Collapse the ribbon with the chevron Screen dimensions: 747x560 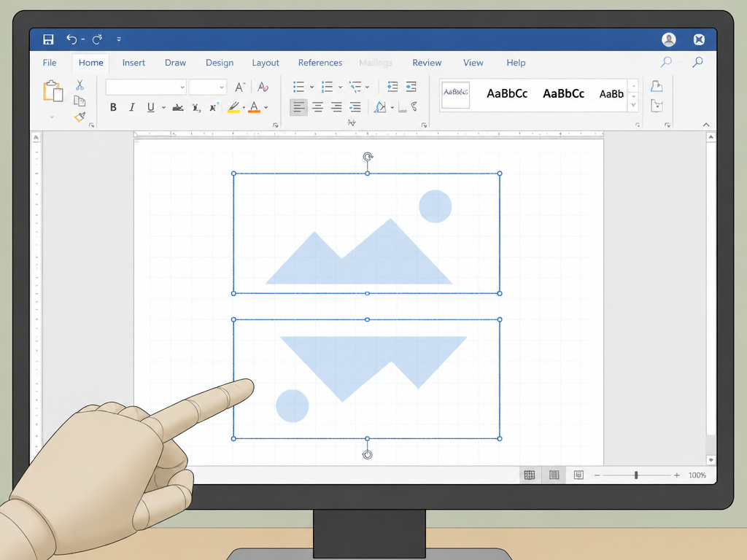pyautogui.click(x=706, y=125)
